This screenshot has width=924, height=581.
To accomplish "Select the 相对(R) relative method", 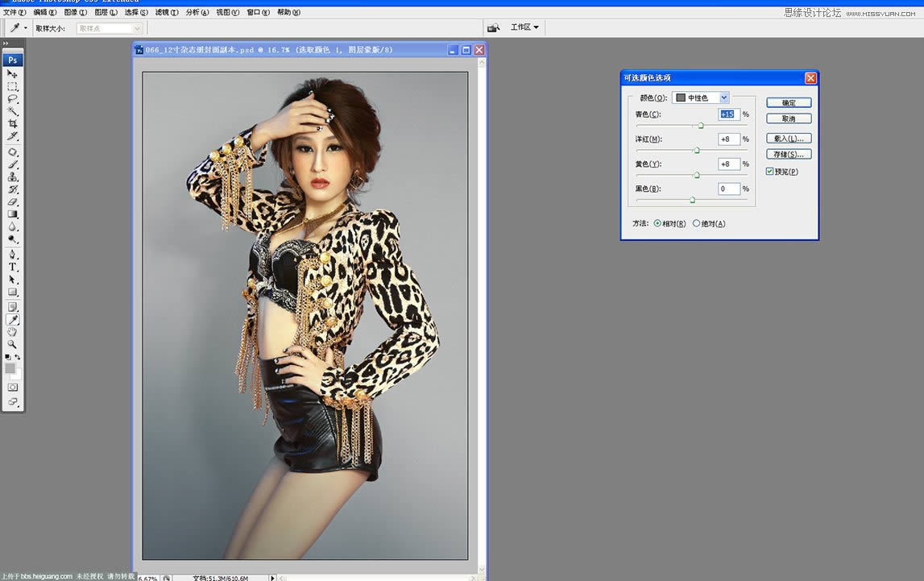I will click(x=657, y=223).
